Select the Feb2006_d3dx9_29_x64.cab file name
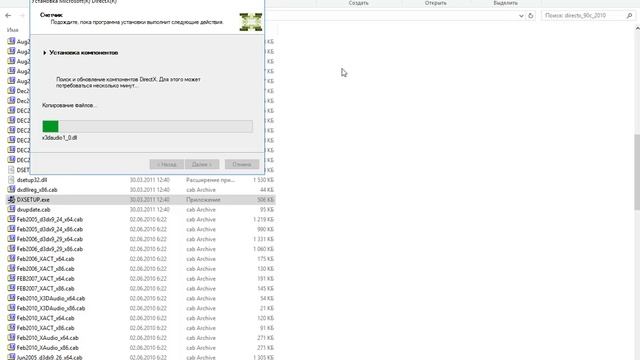 coord(50,239)
